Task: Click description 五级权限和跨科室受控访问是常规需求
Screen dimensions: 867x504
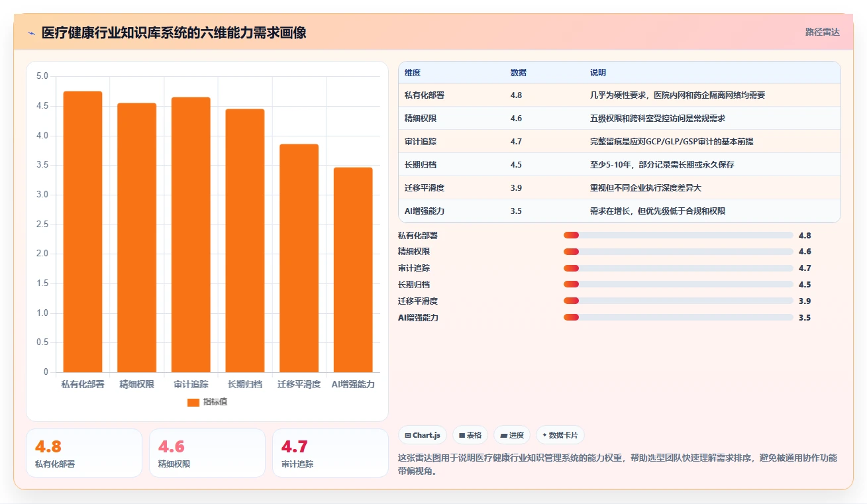Action: [658, 119]
